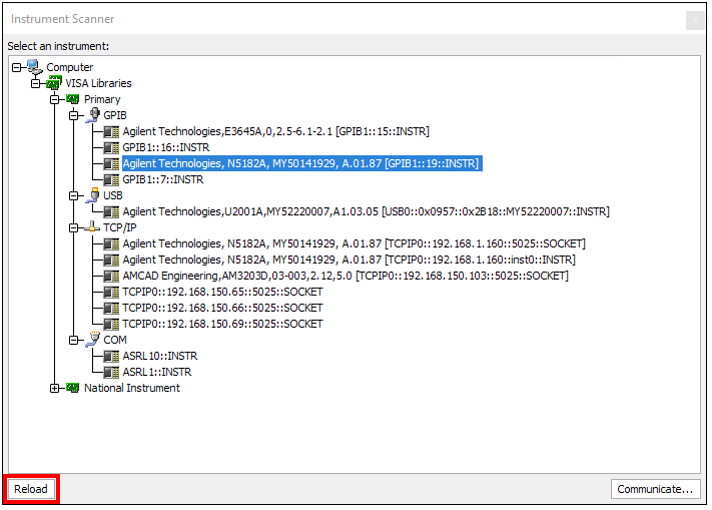712x510 pixels.
Task: Click the COM label
Action: click(114, 340)
